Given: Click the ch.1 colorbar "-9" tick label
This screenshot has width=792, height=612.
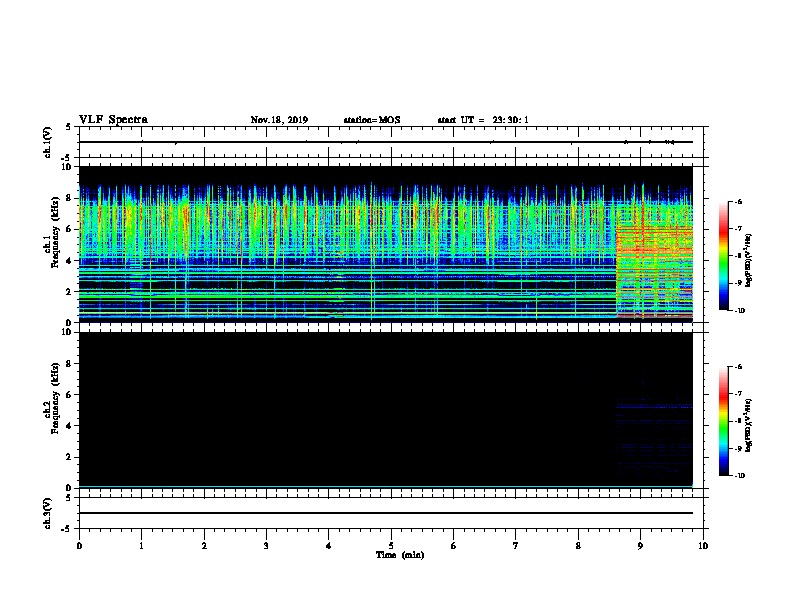Looking at the screenshot, I should point(737,283).
